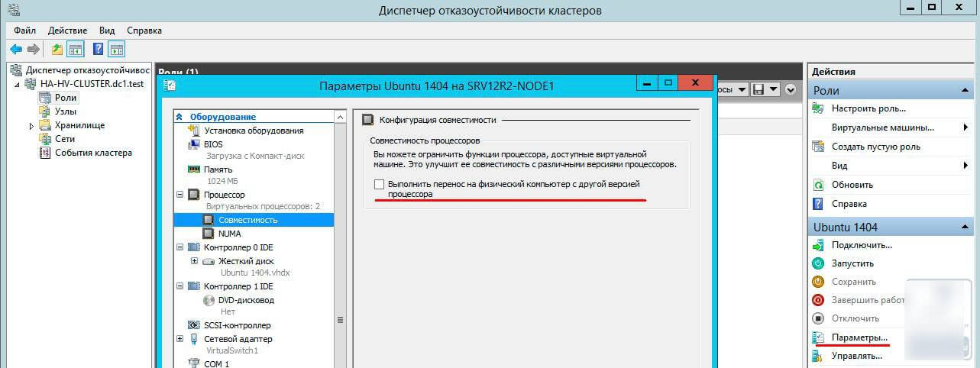Select COM 1 in hardware list
The image size is (980, 368).
coord(218,363)
